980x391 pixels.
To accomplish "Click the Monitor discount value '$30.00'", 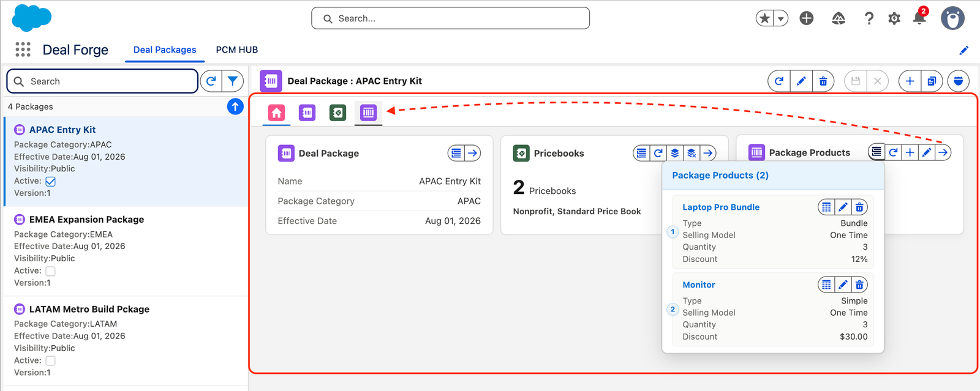I will point(854,337).
